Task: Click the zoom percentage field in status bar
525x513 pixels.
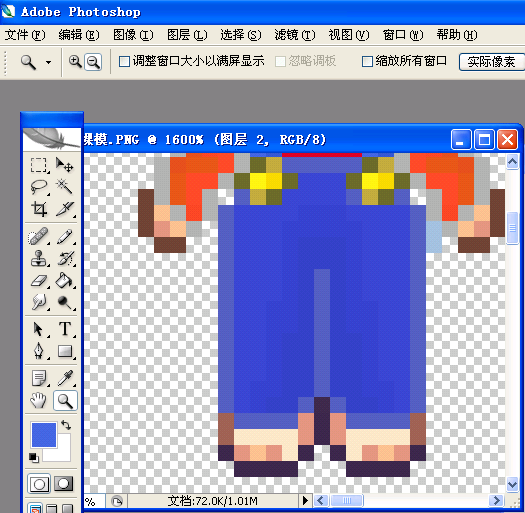Action: pyautogui.click(x=94, y=501)
